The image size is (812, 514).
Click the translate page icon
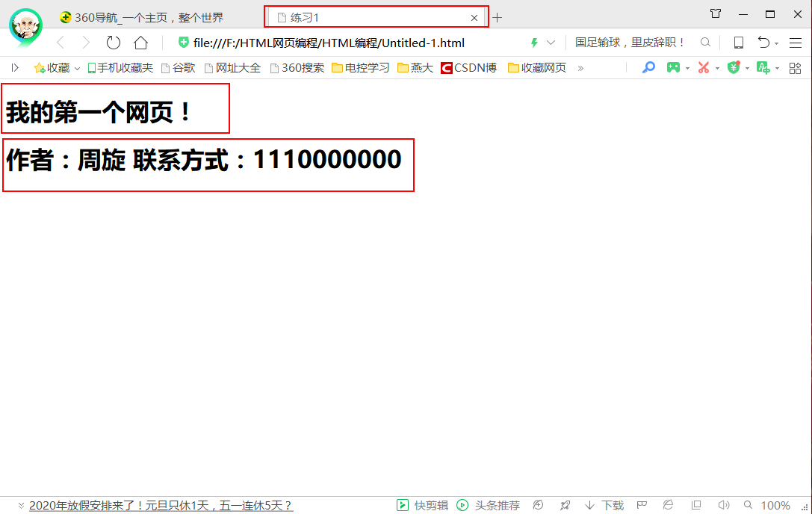tap(763, 67)
